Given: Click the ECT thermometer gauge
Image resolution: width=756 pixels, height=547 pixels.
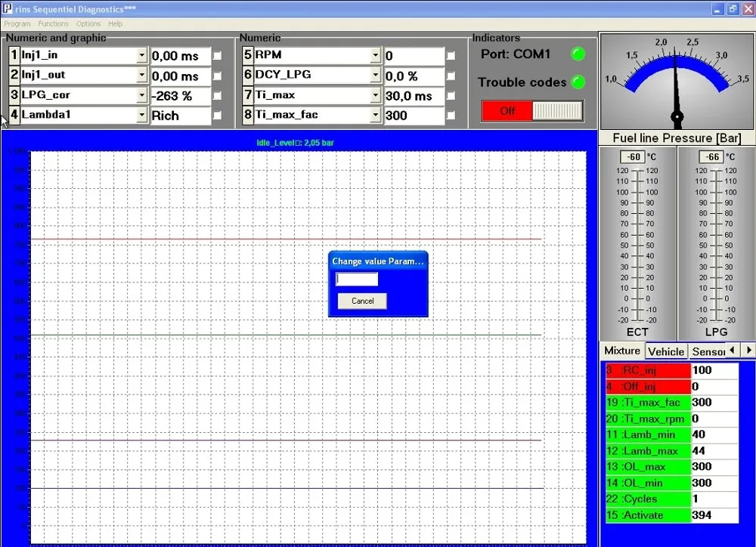Looking at the screenshot, I should click(637, 243).
